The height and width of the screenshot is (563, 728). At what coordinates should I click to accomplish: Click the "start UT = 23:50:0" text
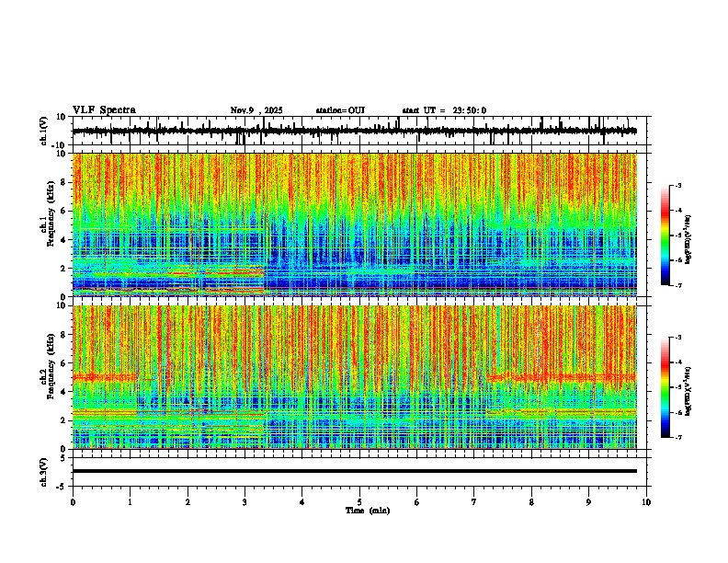coord(444,110)
